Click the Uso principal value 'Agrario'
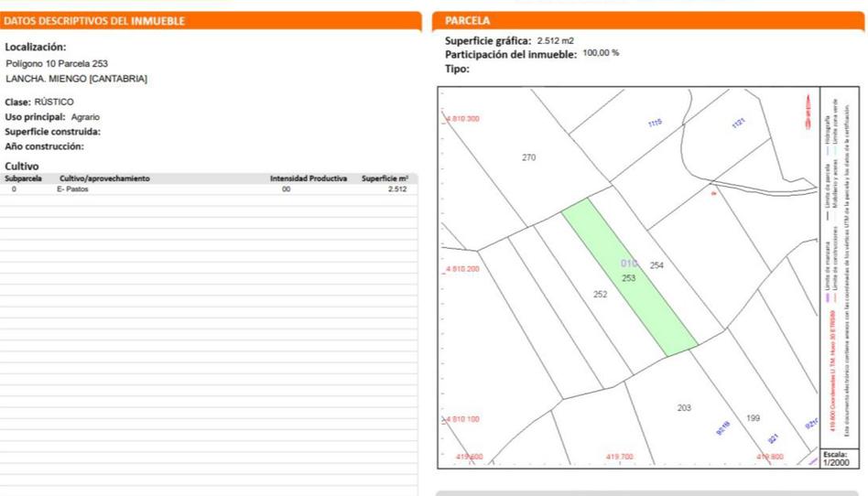 point(85,117)
